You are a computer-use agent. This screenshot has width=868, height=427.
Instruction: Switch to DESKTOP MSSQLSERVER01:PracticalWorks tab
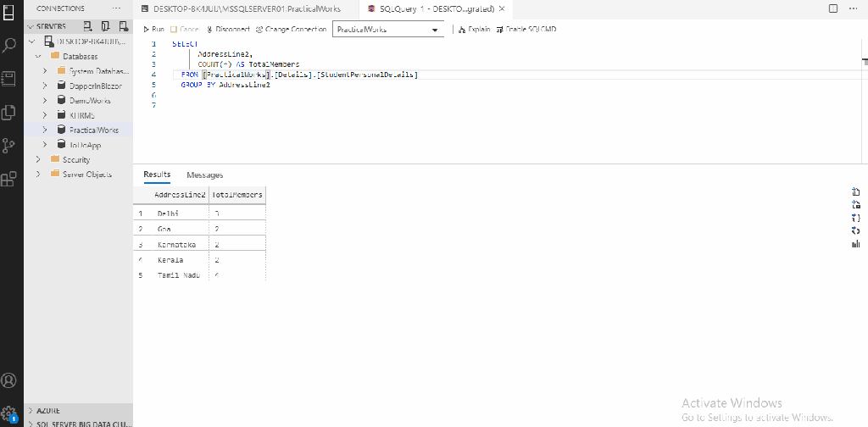[x=240, y=8]
